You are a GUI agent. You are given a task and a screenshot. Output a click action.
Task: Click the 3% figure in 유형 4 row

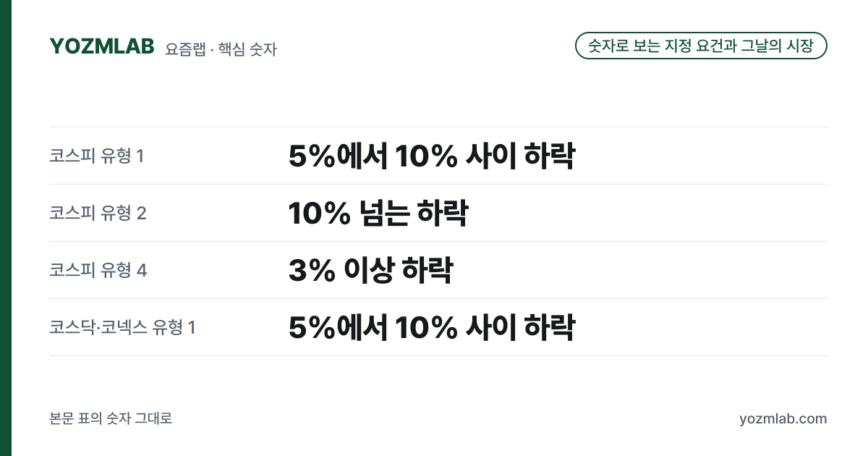(311, 270)
